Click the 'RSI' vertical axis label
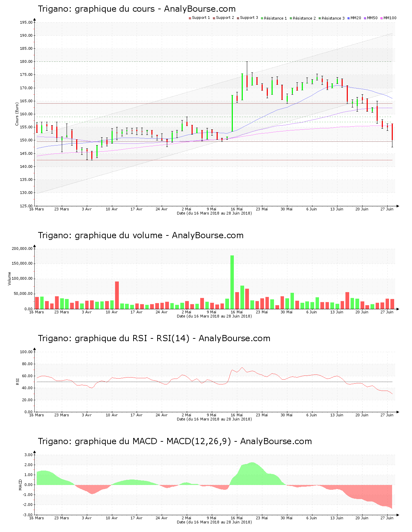Viewport: 412px width, 532px height. pyautogui.click(x=17, y=381)
